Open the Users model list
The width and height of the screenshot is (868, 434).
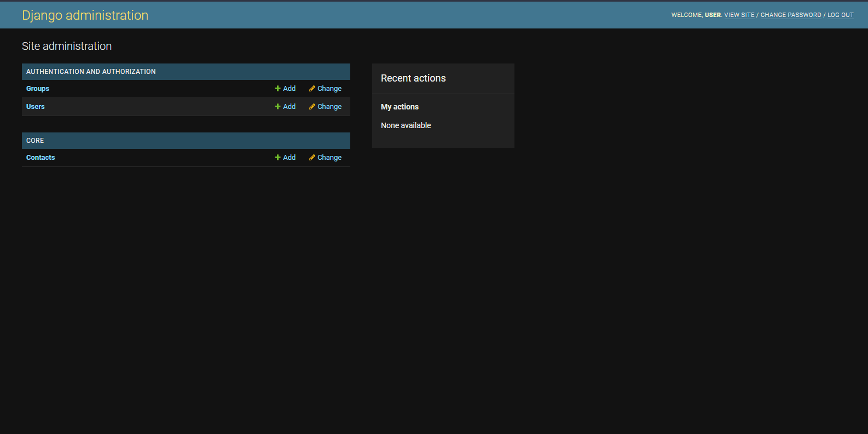[x=36, y=107]
